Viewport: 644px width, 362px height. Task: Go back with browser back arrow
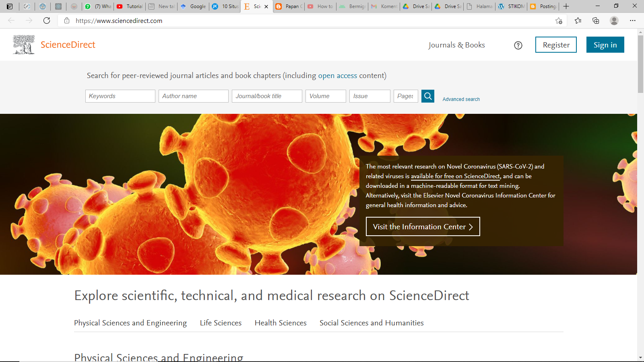tap(11, 21)
